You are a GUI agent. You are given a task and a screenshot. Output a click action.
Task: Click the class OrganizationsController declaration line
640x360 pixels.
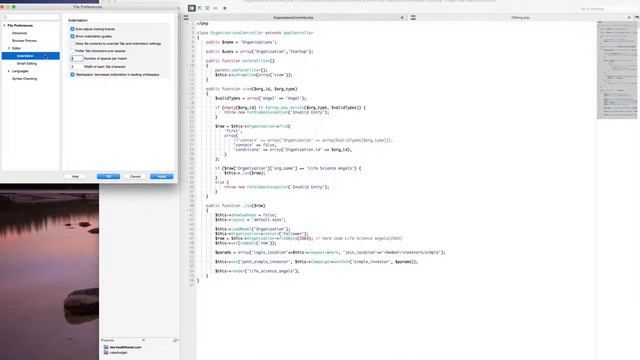coord(255,33)
